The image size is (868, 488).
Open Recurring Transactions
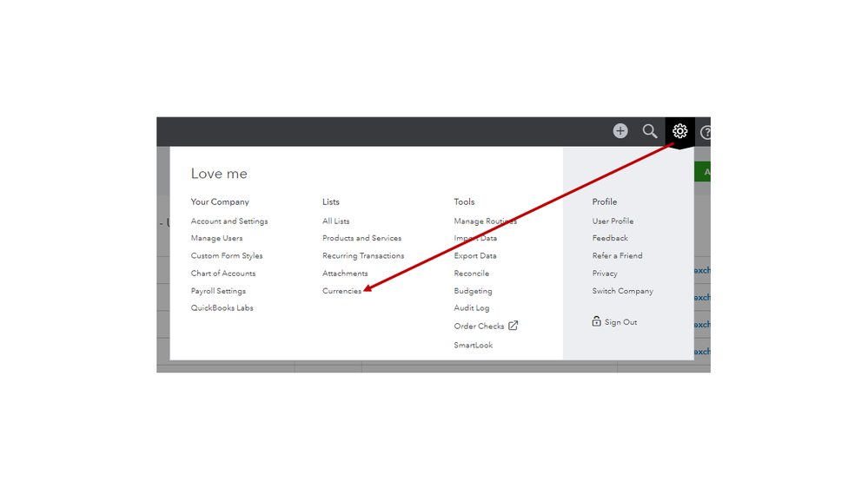pos(363,255)
